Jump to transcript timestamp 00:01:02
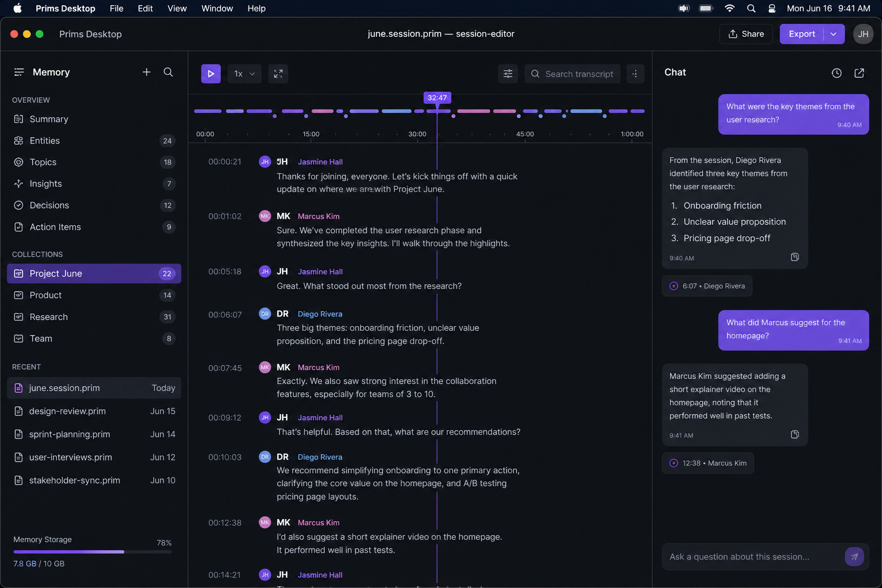The height and width of the screenshot is (588, 882). 225,216
